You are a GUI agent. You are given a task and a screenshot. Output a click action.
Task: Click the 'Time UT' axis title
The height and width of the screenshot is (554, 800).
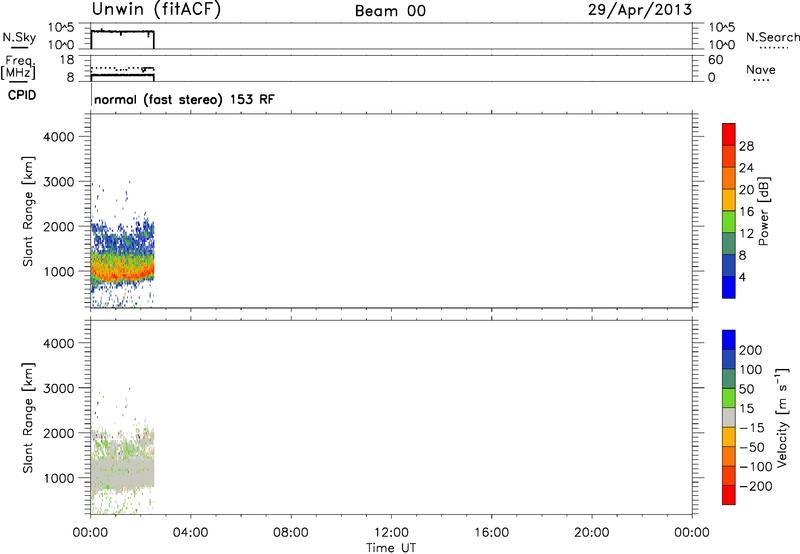point(391,548)
